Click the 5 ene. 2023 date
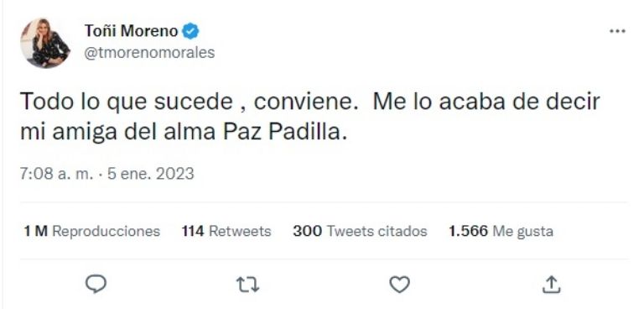The image size is (644, 335). tap(151, 174)
